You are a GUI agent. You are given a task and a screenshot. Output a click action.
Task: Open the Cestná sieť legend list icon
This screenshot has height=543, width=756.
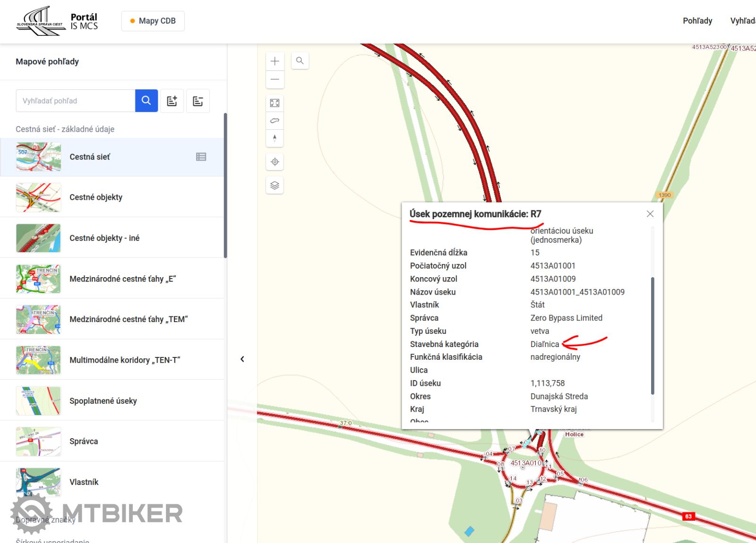(201, 157)
